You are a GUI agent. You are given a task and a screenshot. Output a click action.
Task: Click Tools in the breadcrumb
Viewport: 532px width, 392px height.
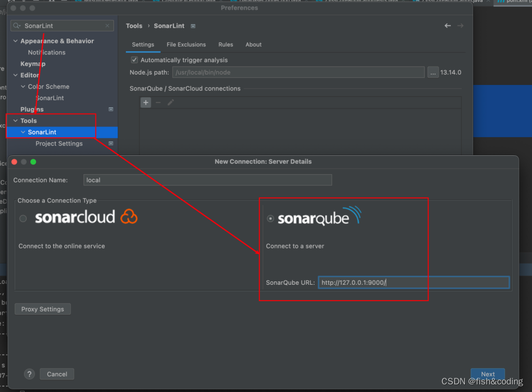click(x=134, y=26)
